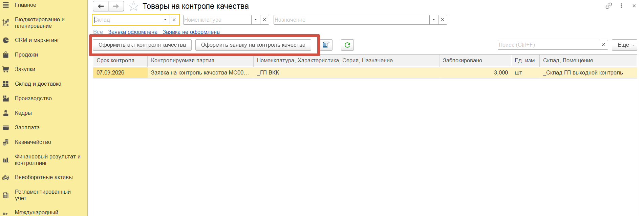Go back with the left arrow
This screenshot has height=216, width=644.
point(101,6)
